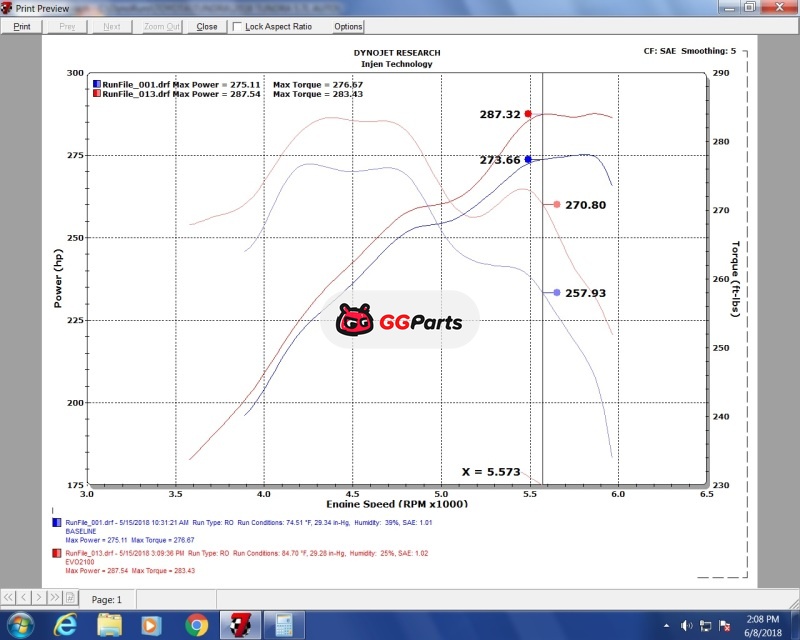Image resolution: width=800 pixels, height=640 pixels.
Task: Close the print preview via Close button
Action: (x=207, y=27)
